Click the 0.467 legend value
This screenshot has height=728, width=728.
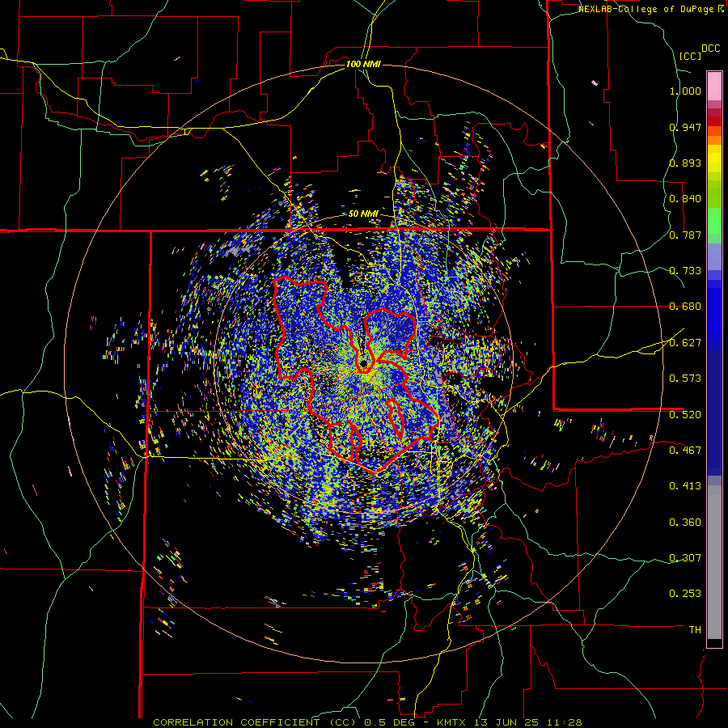pos(685,451)
